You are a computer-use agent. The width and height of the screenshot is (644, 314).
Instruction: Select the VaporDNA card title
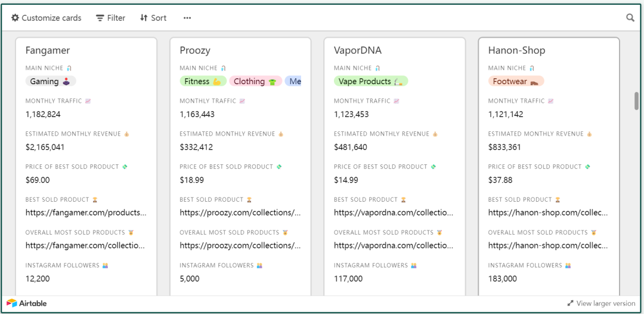358,50
